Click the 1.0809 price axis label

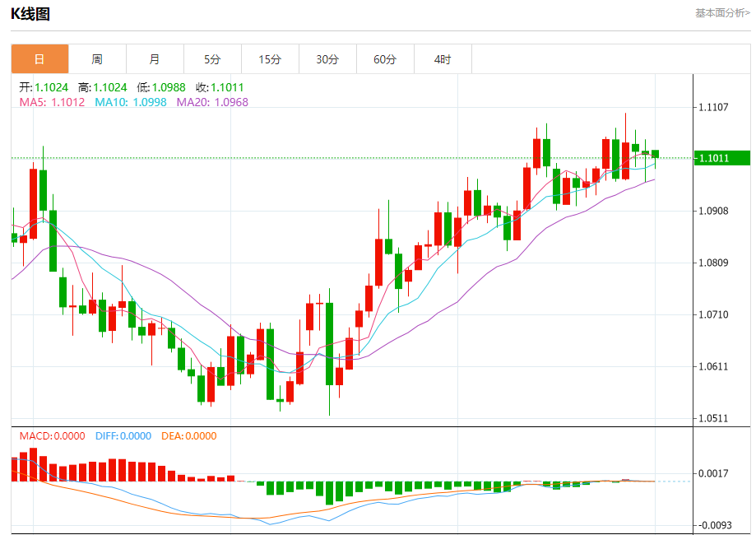(x=713, y=263)
